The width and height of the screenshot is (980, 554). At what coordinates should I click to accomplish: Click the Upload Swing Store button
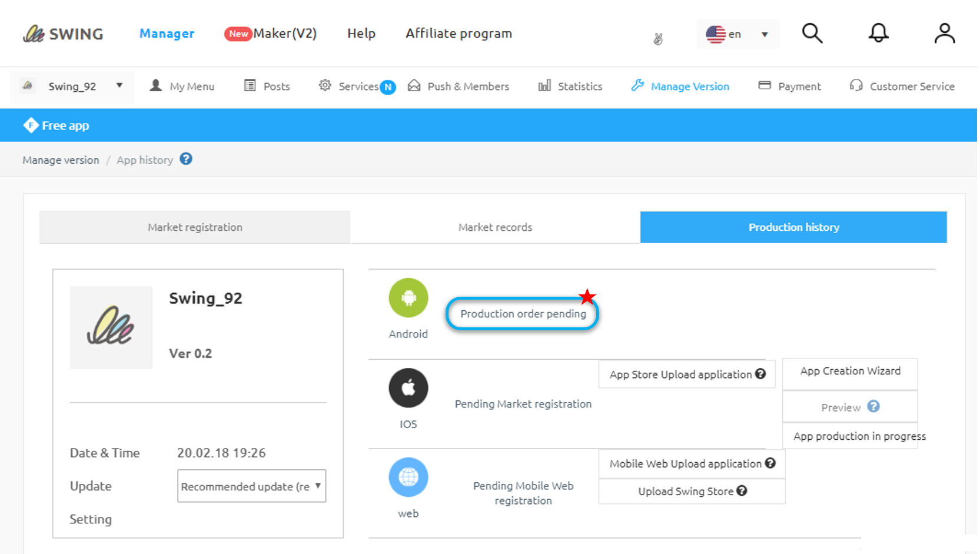692,491
